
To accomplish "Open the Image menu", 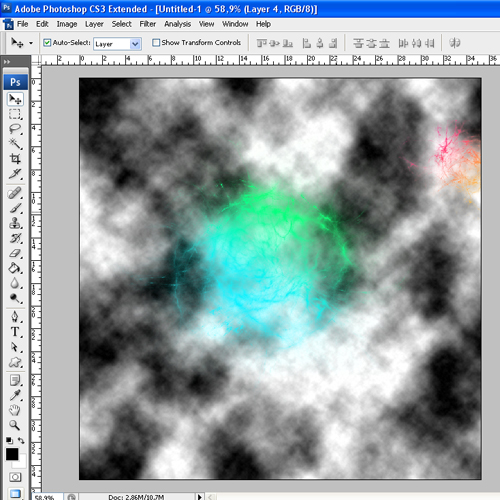I will coord(67,24).
